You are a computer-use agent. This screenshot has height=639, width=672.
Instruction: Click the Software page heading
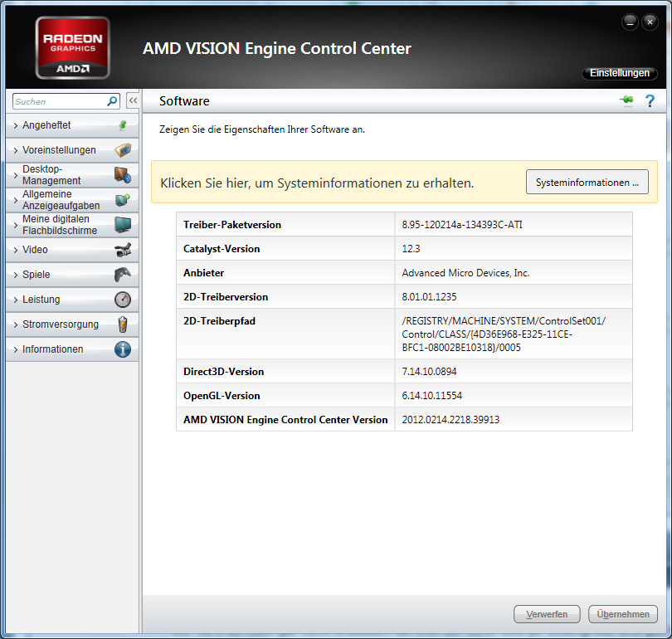coord(184,100)
